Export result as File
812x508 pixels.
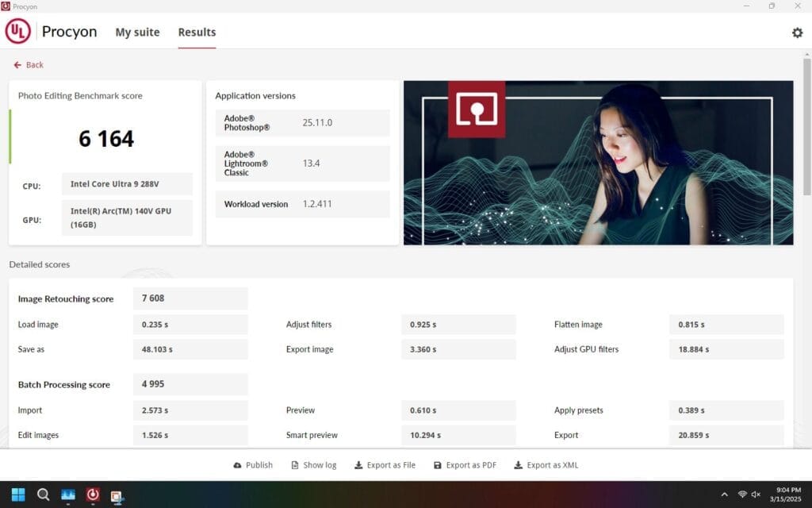tap(385, 465)
